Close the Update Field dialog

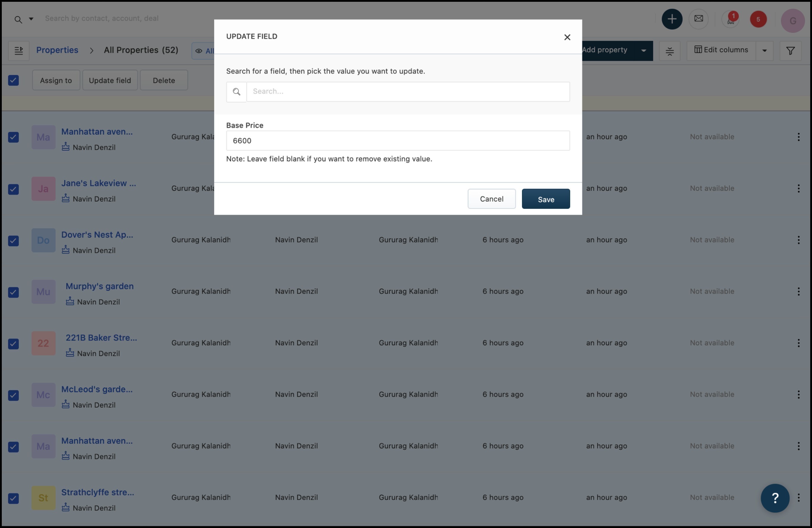point(567,37)
